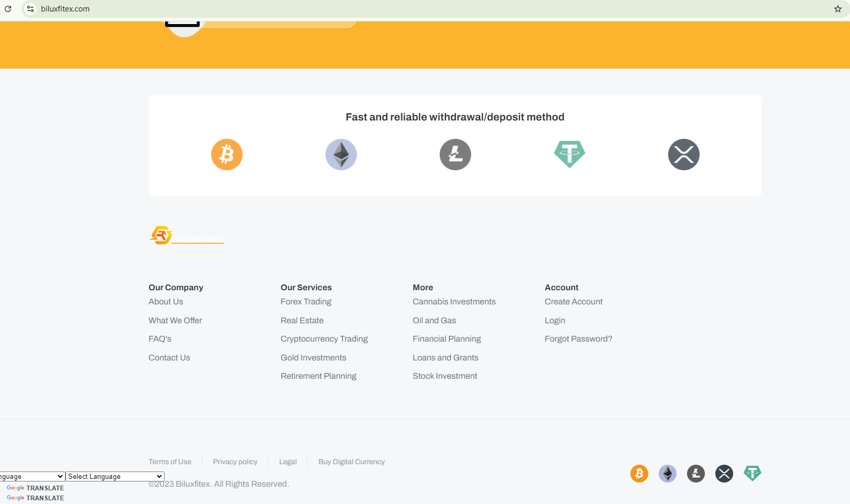Open Real Estate service
850x504 pixels.
tap(302, 321)
